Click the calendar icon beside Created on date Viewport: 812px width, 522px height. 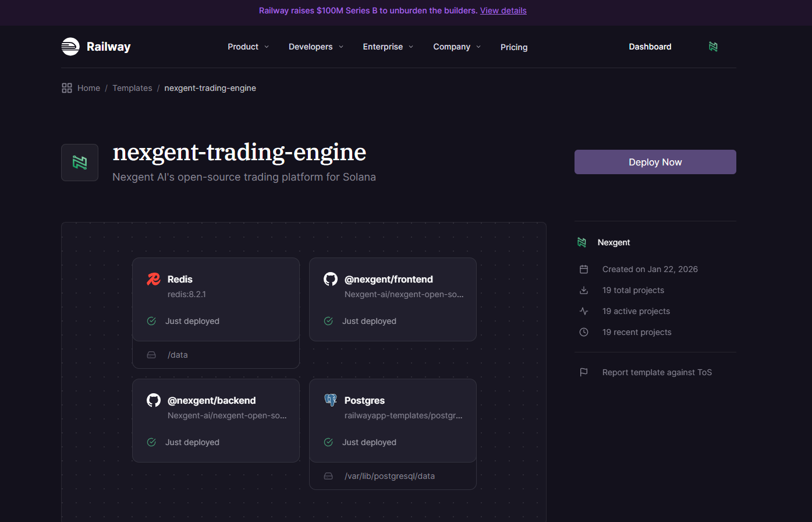[x=583, y=269]
